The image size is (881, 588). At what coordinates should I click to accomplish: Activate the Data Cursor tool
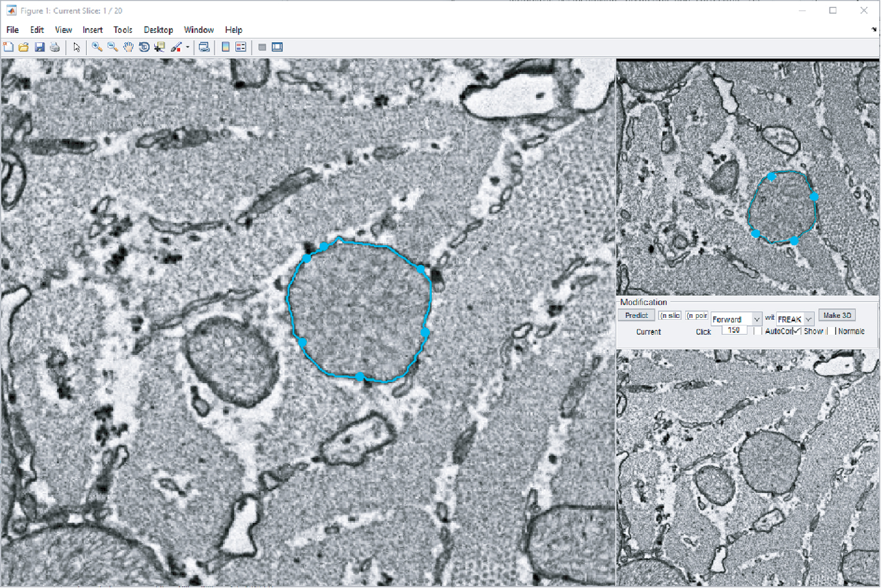click(160, 47)
